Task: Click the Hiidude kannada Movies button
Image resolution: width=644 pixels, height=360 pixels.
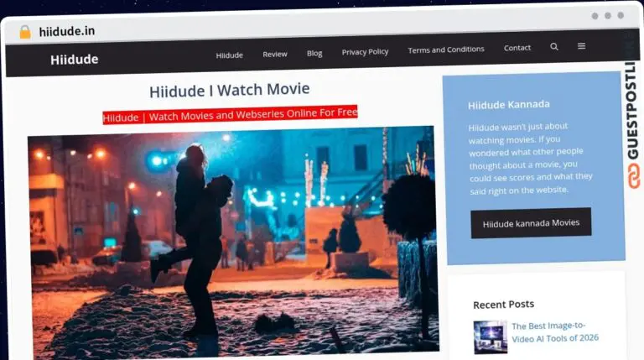Action: (x=531, y=223)
